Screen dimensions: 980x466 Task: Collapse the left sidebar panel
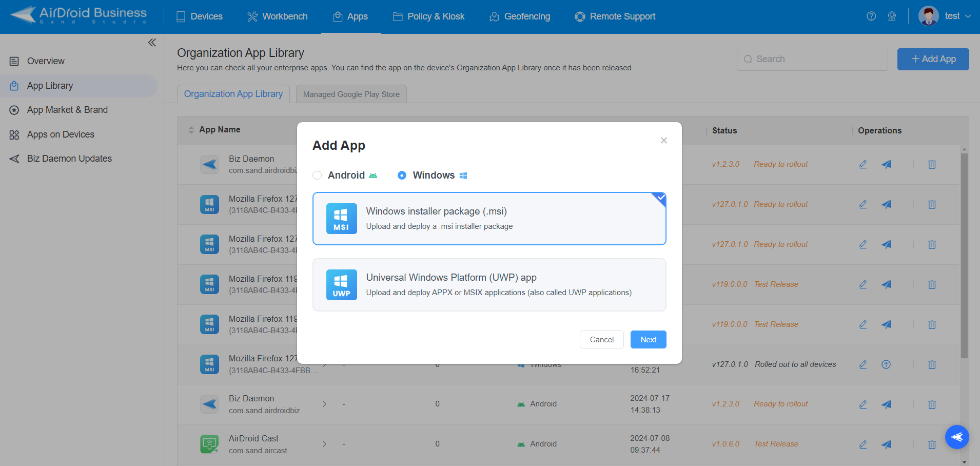click(151, 43)
